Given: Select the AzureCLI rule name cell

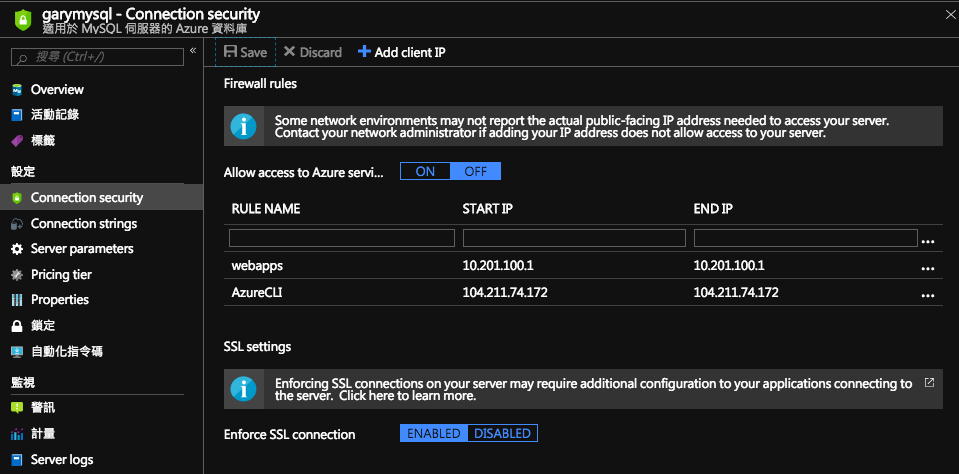Looking at the screenshot, I should tap(257, 293).
